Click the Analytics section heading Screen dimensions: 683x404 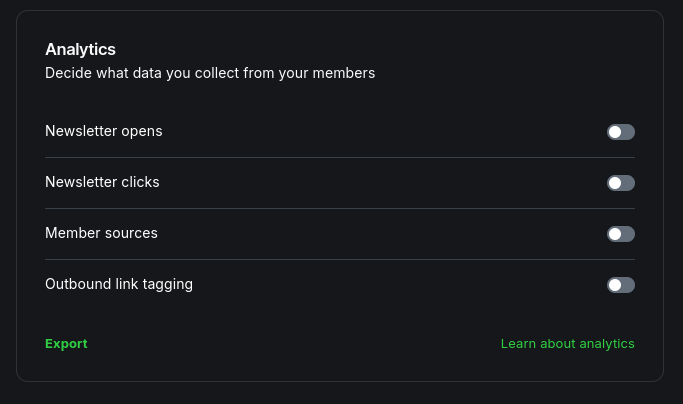[x=80, y=49]
